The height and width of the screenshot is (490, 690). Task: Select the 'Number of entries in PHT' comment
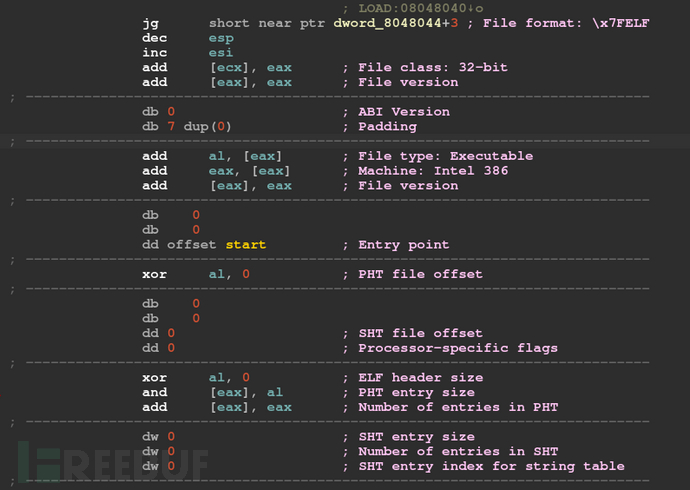click(x=458, y=407)
